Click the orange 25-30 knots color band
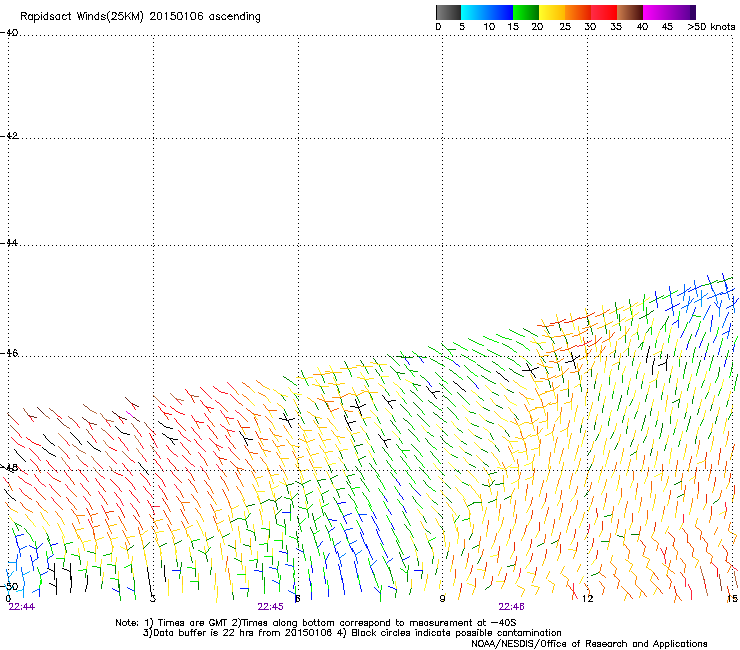Image resolution: width=740 pixels, height=650 pixels. coord(578,12)
